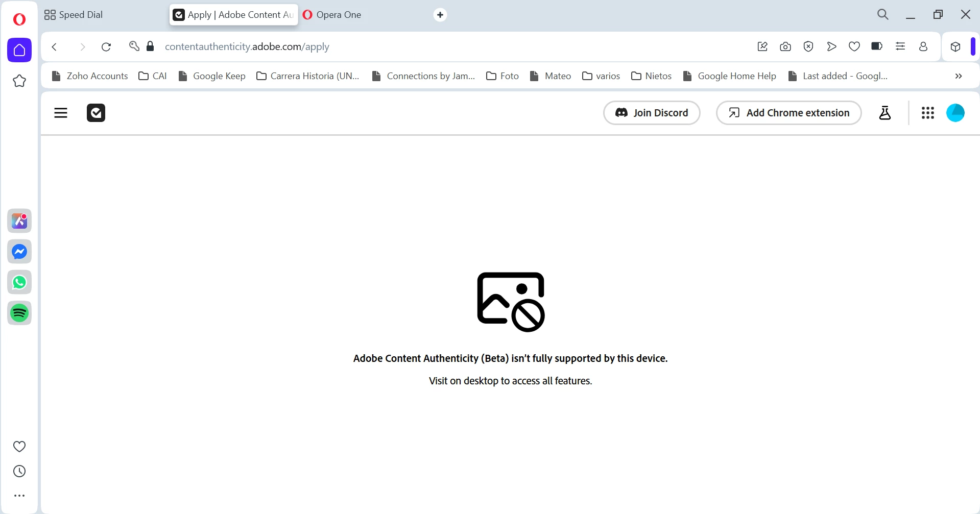Add page to bookmarks heart icon
The width and height of the screenshot is (980, 514).
tap(854, 47)
